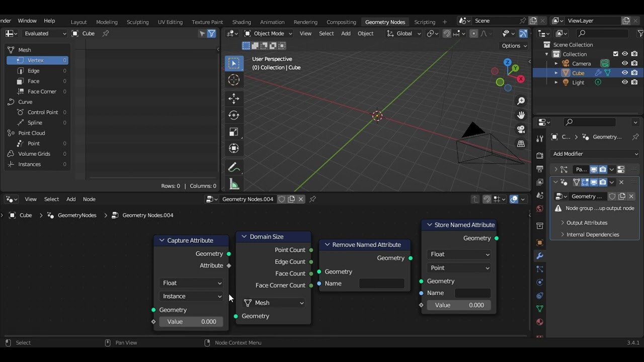Open the Material properties tab
Viewport: 644px width, 362px height.
(540, 322)
